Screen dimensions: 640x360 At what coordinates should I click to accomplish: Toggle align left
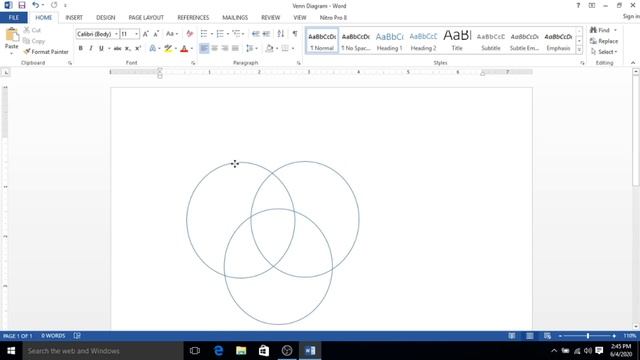pos(204,49)
